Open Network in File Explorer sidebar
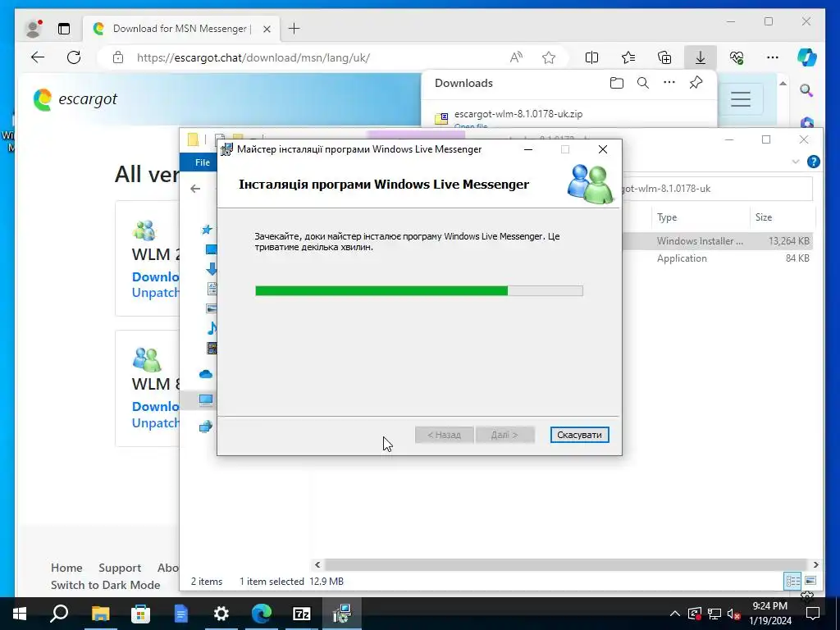840x630 pixels. coord(206,427)
